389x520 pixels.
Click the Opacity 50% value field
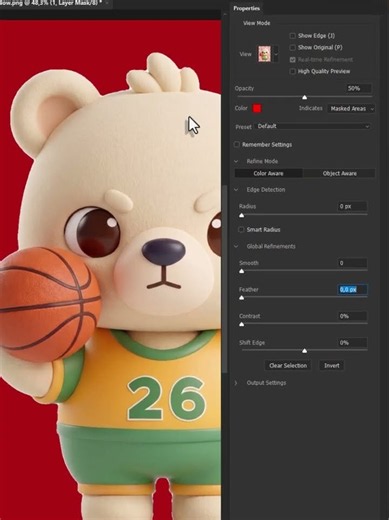point(358,89)
